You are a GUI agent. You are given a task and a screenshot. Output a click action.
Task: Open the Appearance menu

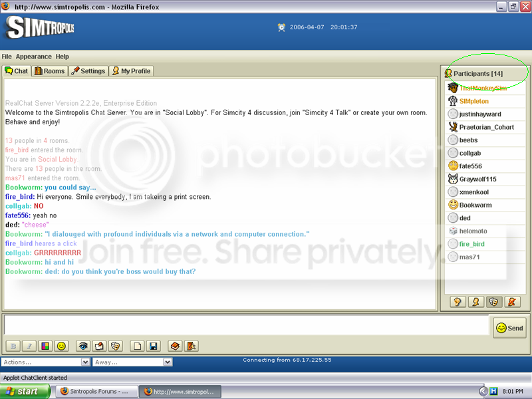click(34, 57)
